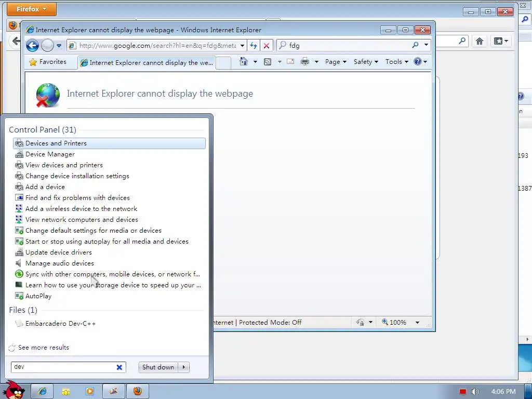
Task: Open 'Update device drivers' result
Action: (109, 252)
